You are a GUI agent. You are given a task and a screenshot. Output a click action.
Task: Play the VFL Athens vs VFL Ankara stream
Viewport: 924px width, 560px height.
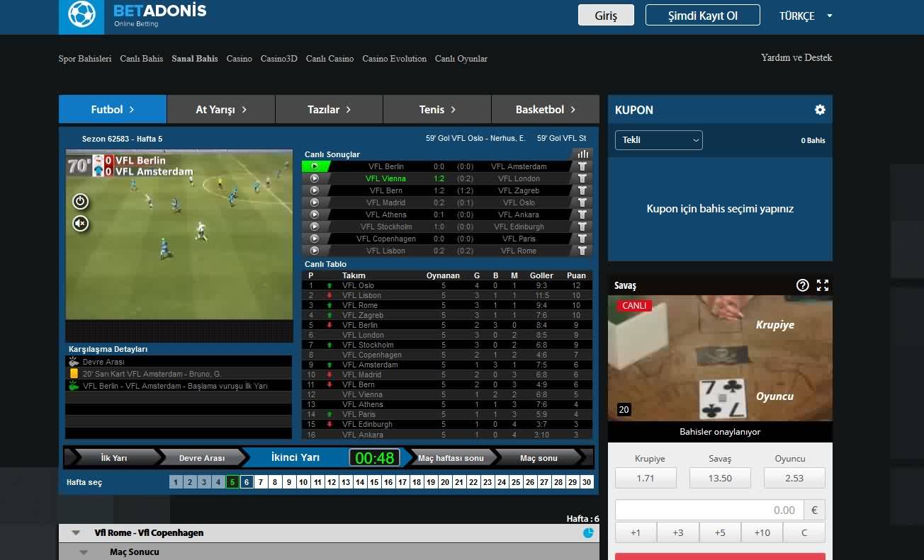315,215
